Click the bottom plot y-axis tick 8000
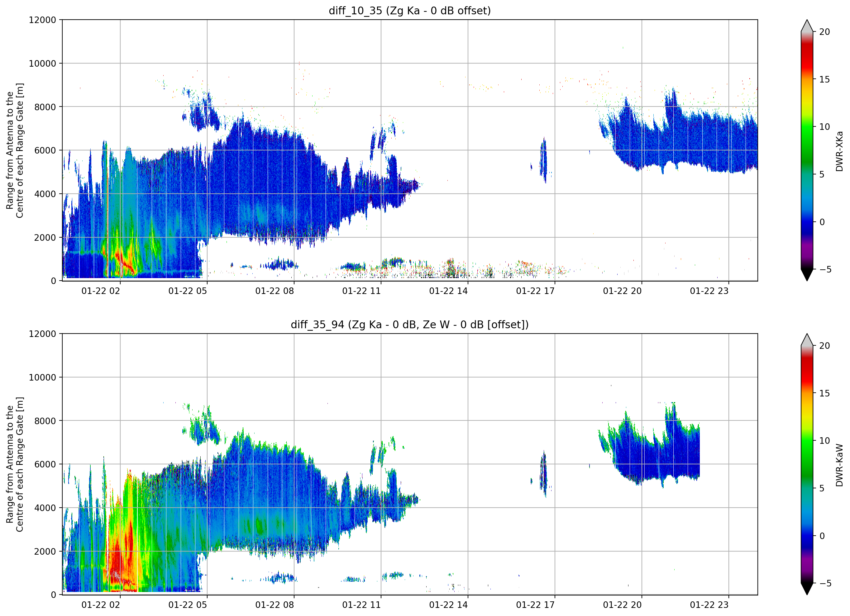This screenshot has width=850, height=616. [45, 421]
